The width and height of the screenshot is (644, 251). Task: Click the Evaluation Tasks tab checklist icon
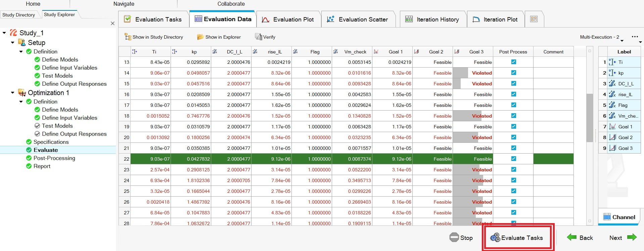click(x=128, y=19)
